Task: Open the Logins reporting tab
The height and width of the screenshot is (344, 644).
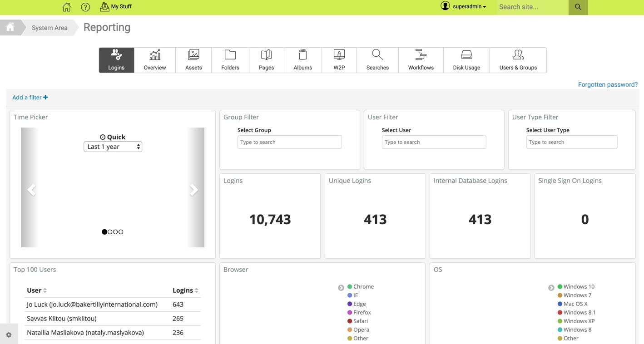Action: pos(116,60)
